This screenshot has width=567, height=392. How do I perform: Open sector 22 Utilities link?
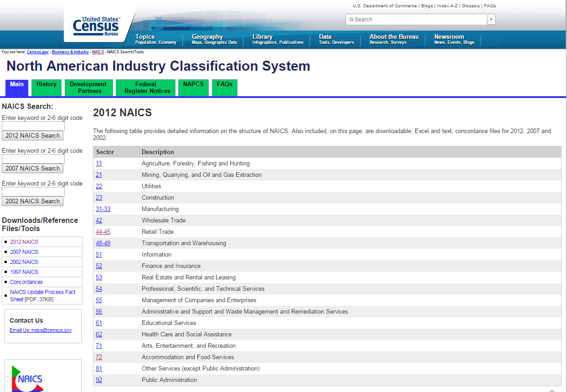[x=99, y=186]
